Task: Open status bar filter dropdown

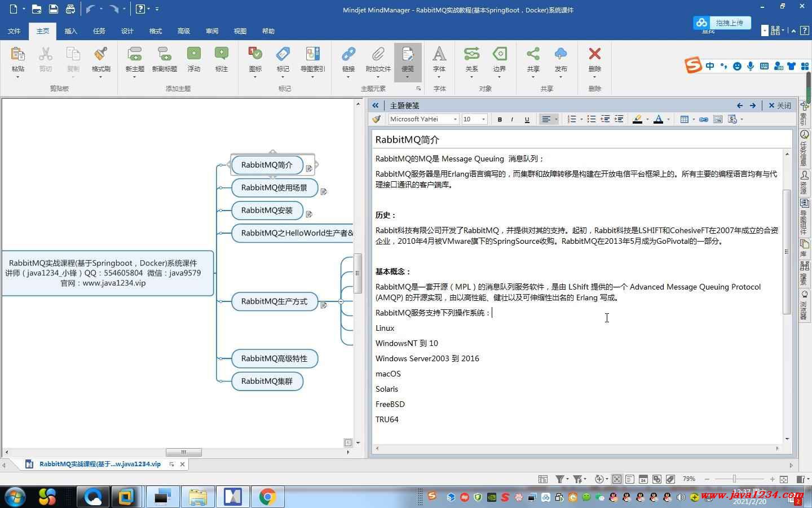Action: pos(567,479)
